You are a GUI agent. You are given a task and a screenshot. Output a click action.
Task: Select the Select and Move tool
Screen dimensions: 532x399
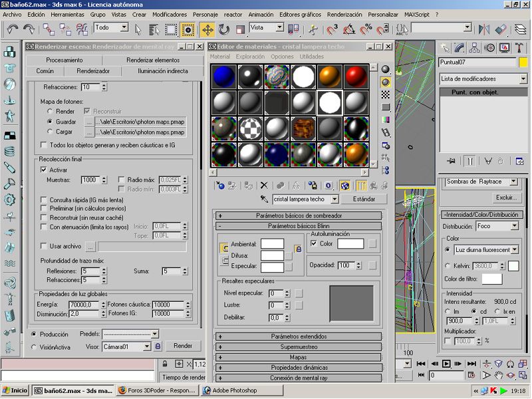pyautogui.click(x=207, y=29)
